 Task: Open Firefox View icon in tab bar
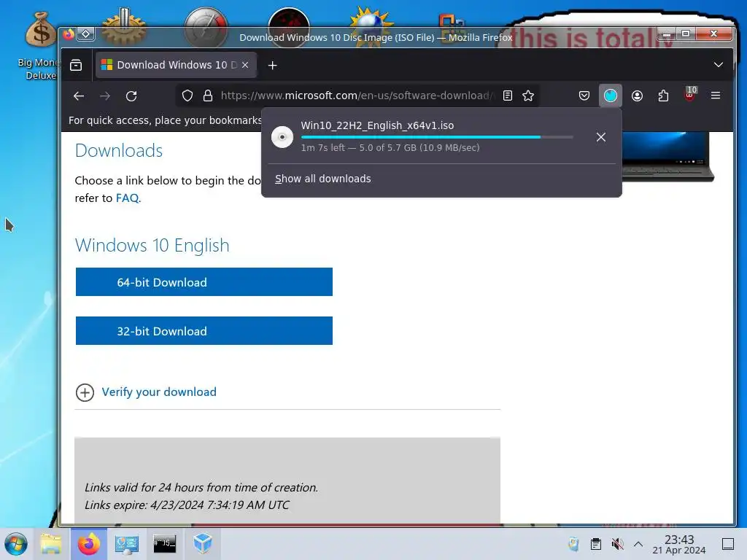click(x=76, y=65)
